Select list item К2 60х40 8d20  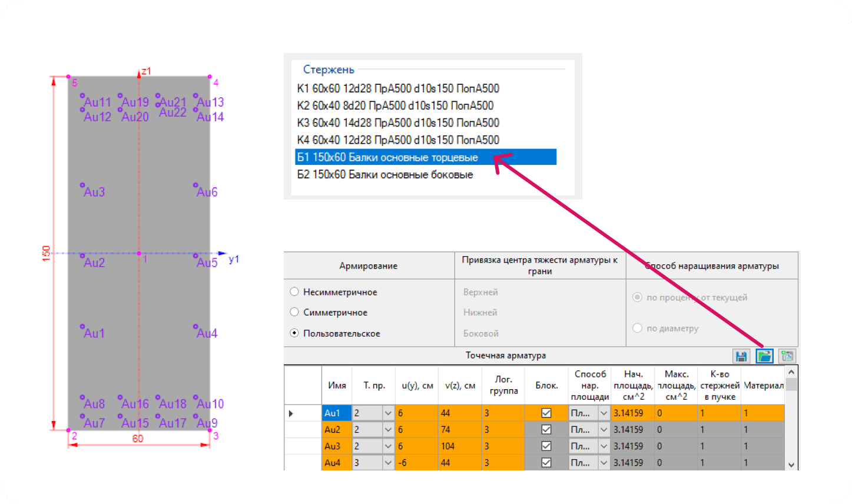(x=395, y=105)
